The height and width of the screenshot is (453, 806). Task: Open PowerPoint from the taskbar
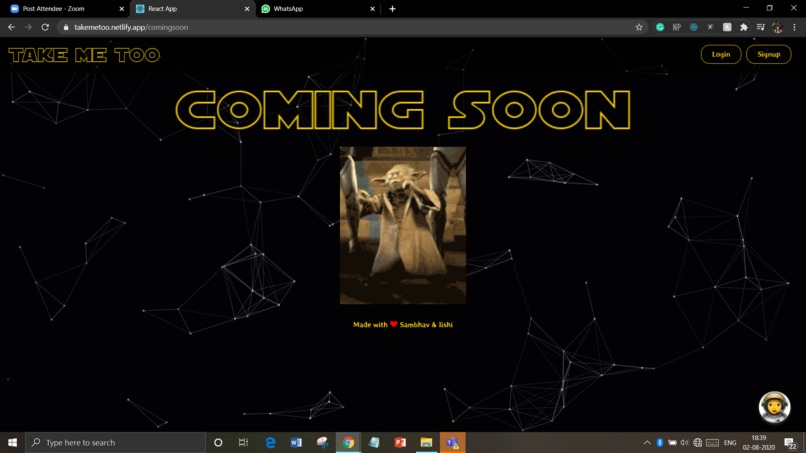400,442
